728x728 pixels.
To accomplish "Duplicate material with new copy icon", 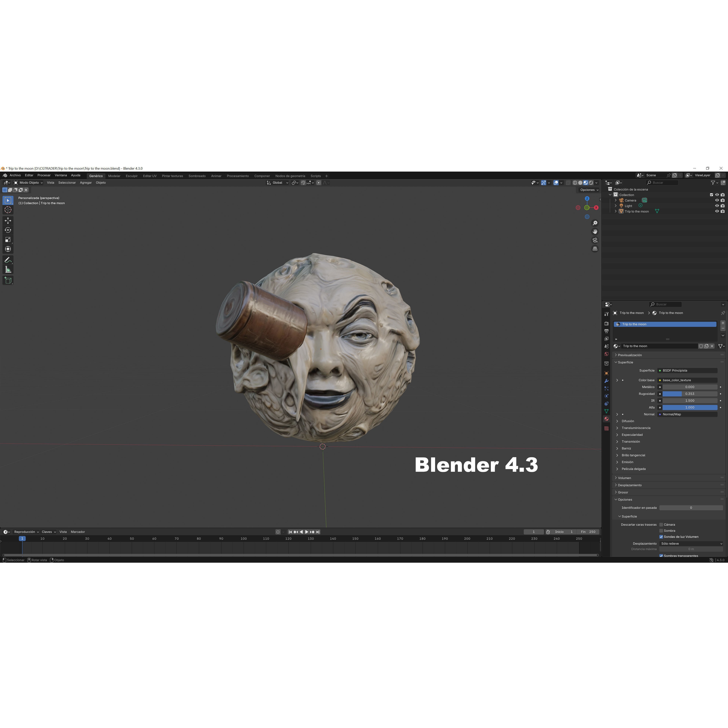I will pyautogui.click(x=707, y=346).
